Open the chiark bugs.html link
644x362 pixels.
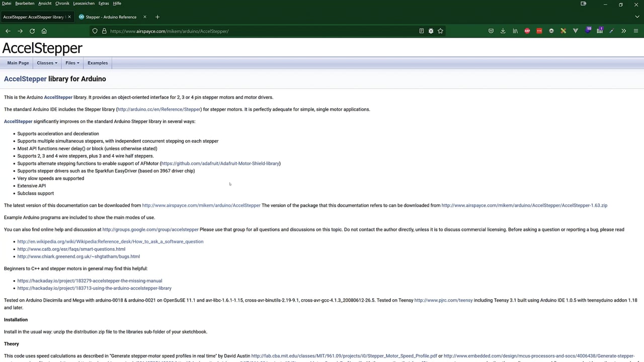click(78, 256)
